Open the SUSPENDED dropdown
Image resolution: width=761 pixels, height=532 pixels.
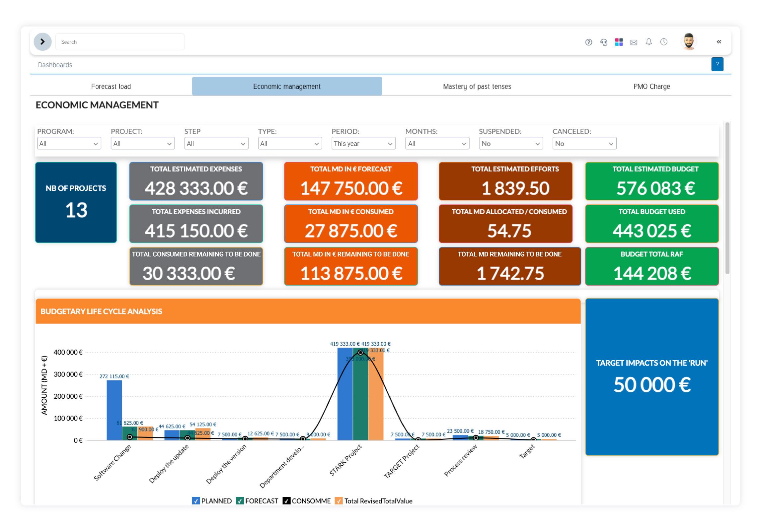tap(511, 143)
